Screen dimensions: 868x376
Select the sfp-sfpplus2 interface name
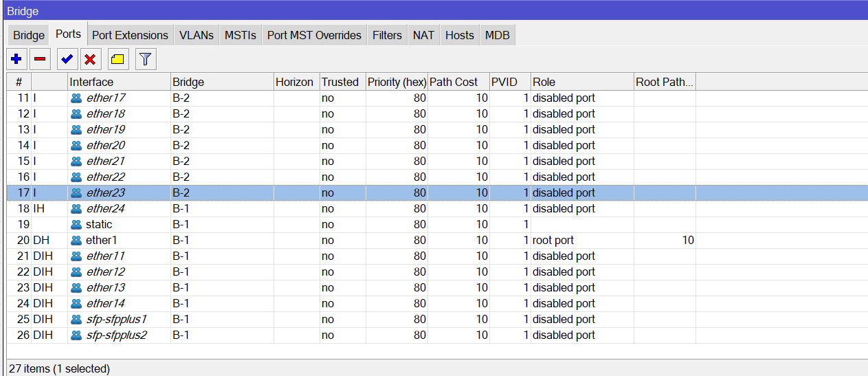coord(117,335)
